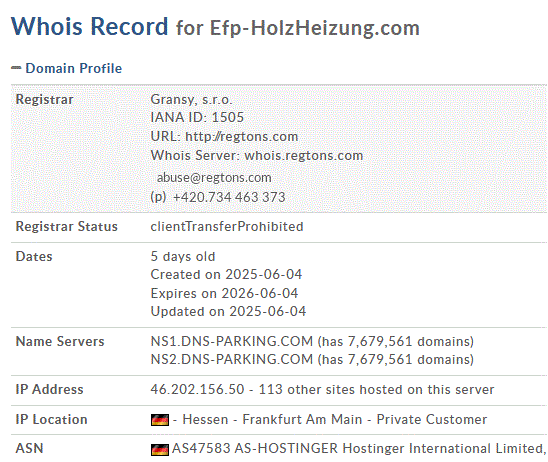This screenshot has height=462, width=548.
Task: Open the http://regtons.com registrar URL
Action: (x=241, y=136)
